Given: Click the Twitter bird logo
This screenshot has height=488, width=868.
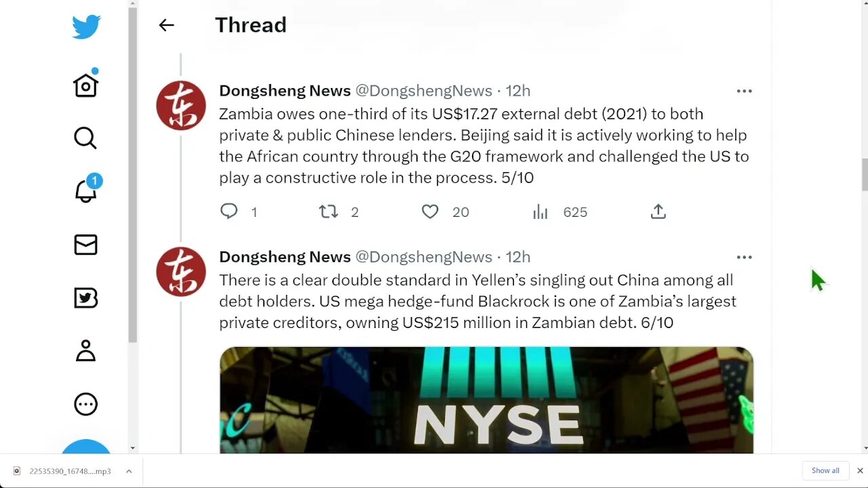Looking at the screenshot, I should 86,28.
